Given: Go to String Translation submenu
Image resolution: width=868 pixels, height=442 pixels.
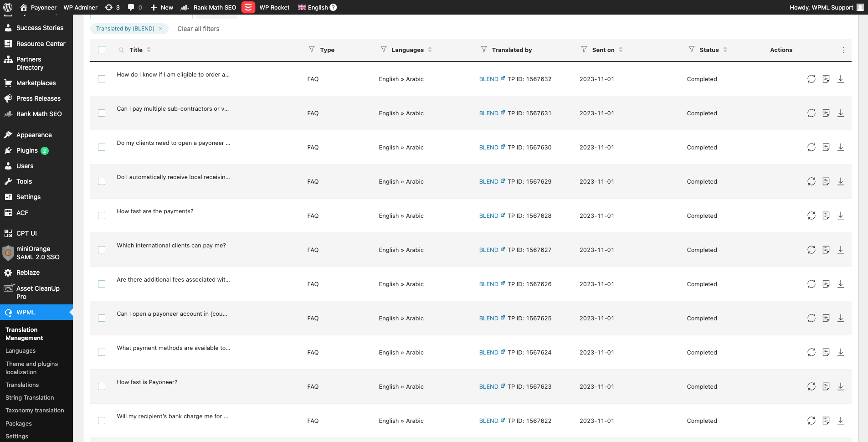Looking at the screenshot, I should click(x=30, y=397).
